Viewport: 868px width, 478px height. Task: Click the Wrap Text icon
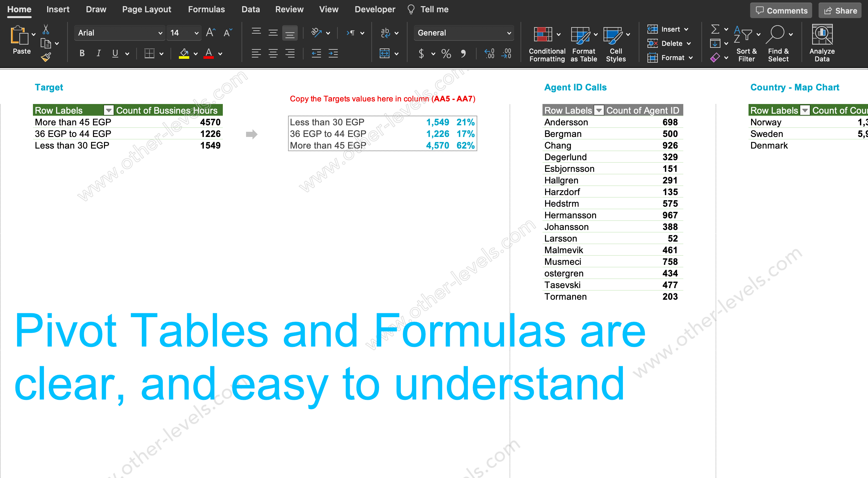(x=385, y=33)
